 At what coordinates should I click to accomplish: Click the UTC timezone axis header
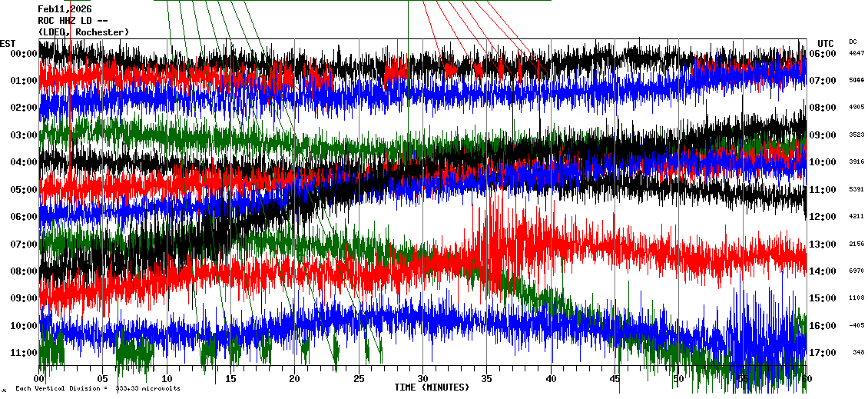[x=826, y=43]
